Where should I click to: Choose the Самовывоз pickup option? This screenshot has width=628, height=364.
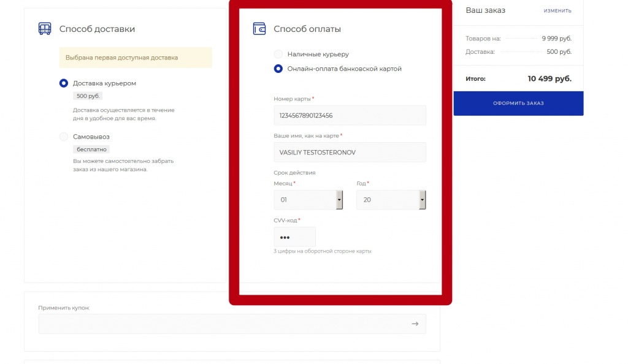tap(64, 137)
